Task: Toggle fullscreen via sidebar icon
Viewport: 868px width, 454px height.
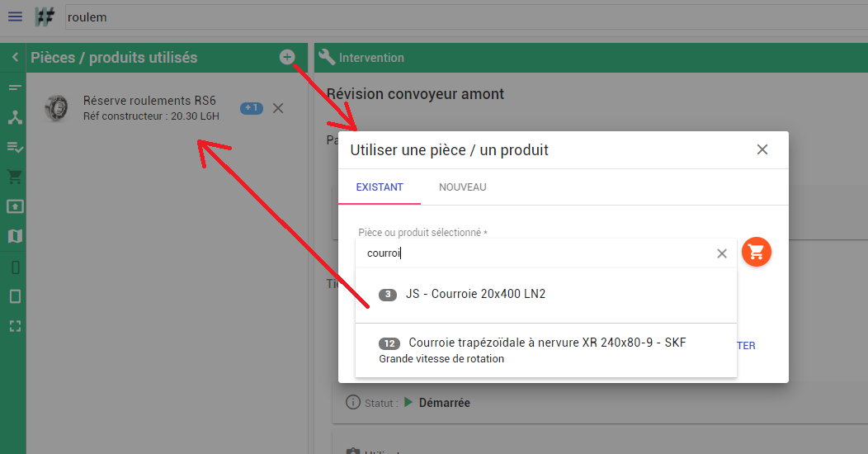Action: click(16, 326)
